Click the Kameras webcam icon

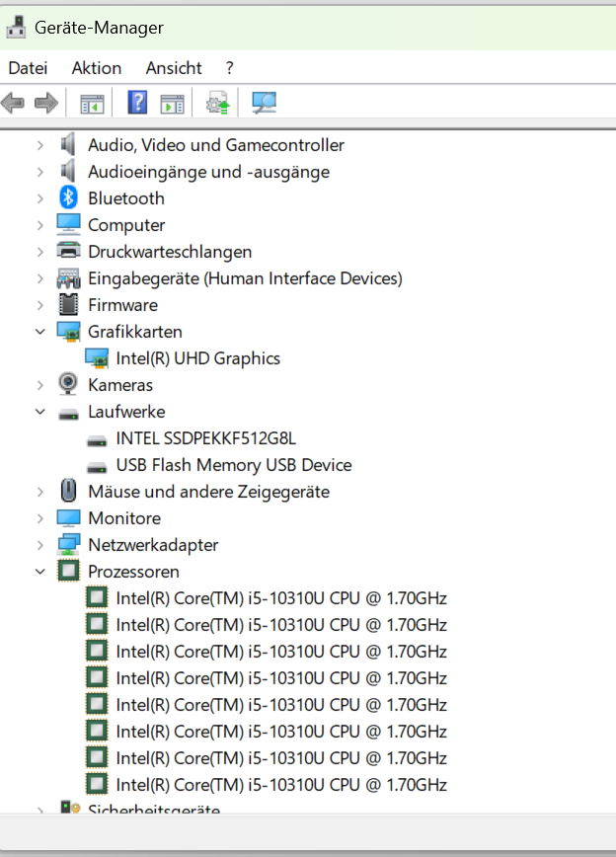coord(68,384)
